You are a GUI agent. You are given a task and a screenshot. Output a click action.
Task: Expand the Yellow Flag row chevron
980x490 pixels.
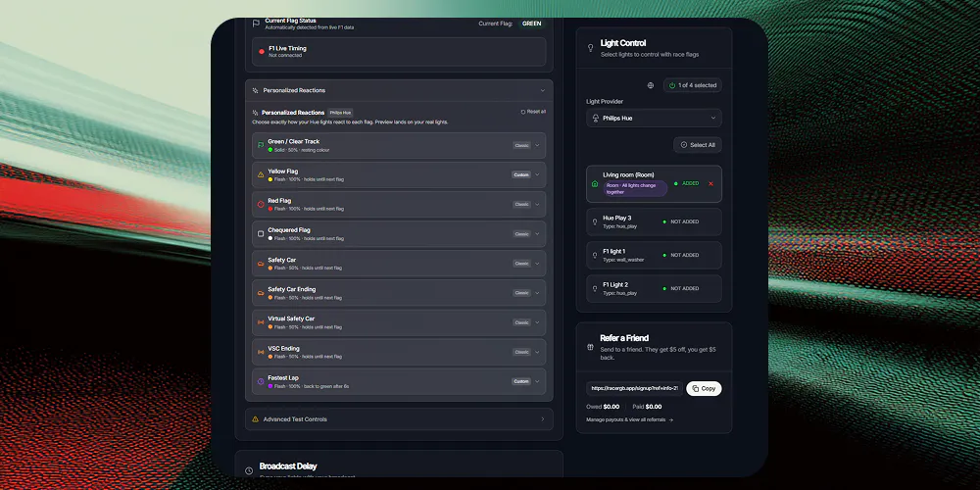pyautogui.click(x=537, y=175)
